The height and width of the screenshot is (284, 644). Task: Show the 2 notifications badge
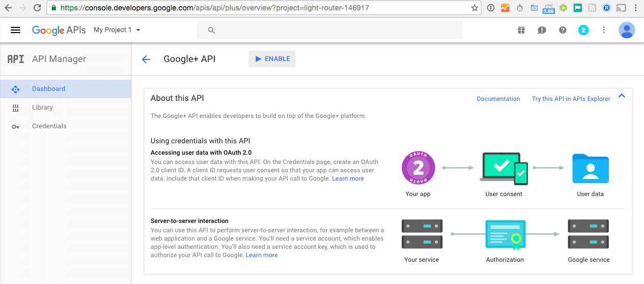click(x=583, y=31)
